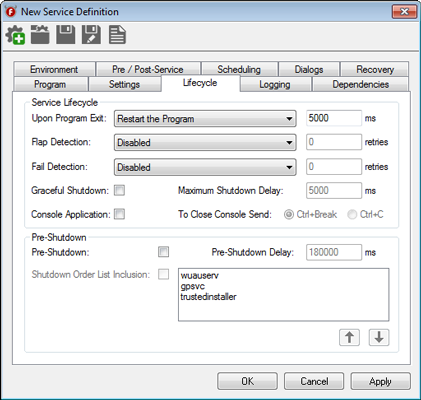
Task: Move selected service down with arrow
Action: pyautogui.click(x=379, y=337)
